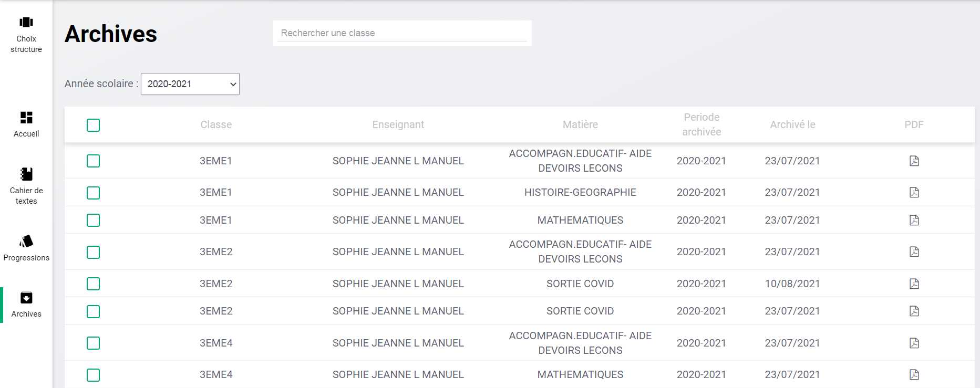
Task: Click the Année scolaire label
Action: [101, 83]
